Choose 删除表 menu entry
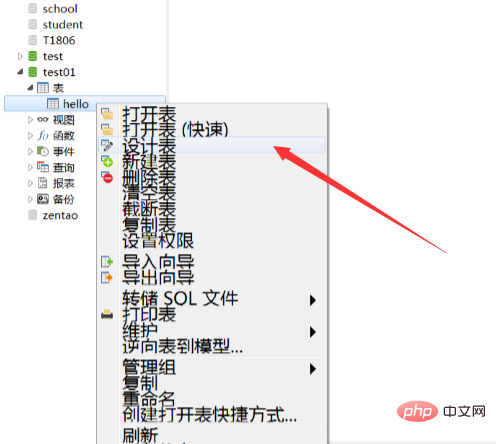The width and height of the screenshot is (496, 444). pyautogui.click(x=212, y=177)
